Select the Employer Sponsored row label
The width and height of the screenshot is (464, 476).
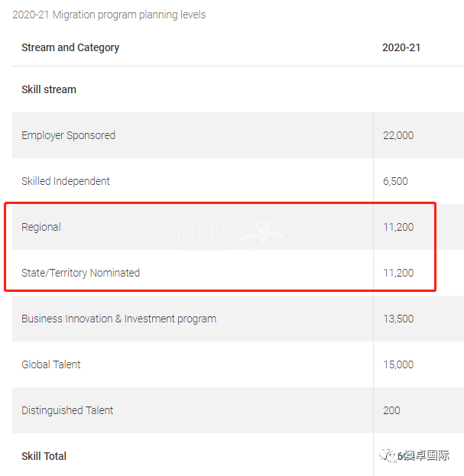coord(68,135)
